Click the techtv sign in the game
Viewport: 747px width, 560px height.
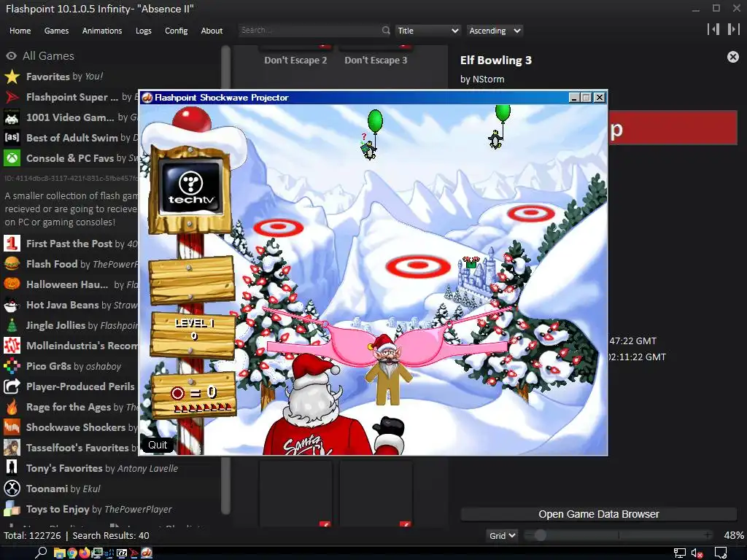[191, 189]
